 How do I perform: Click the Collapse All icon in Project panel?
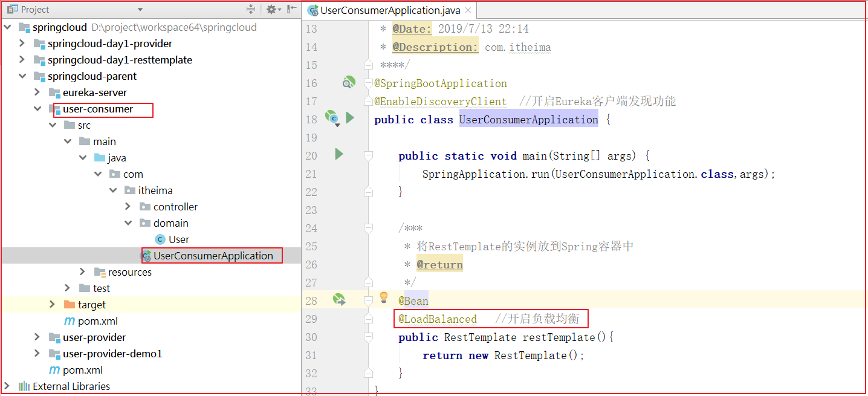(x=251, y=10)
